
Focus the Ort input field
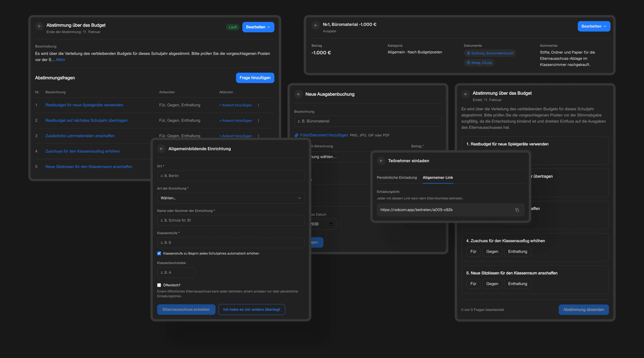(x=230, y=176)
